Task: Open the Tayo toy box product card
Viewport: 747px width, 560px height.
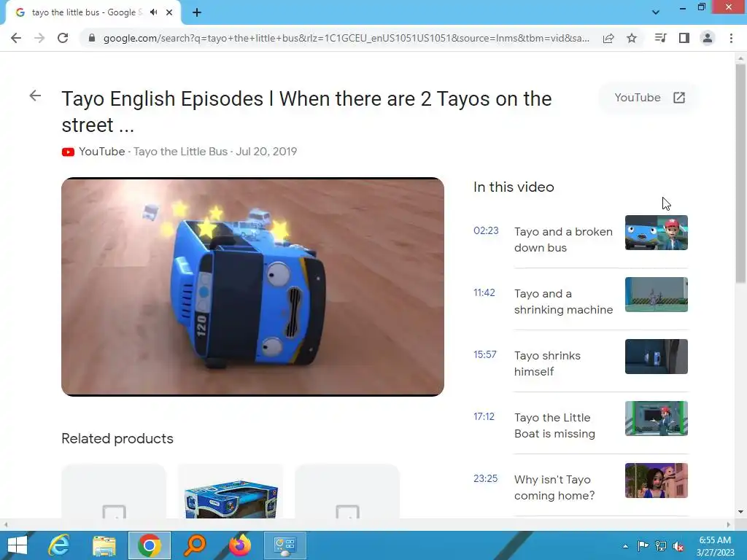Action: (x=231, y=491)
